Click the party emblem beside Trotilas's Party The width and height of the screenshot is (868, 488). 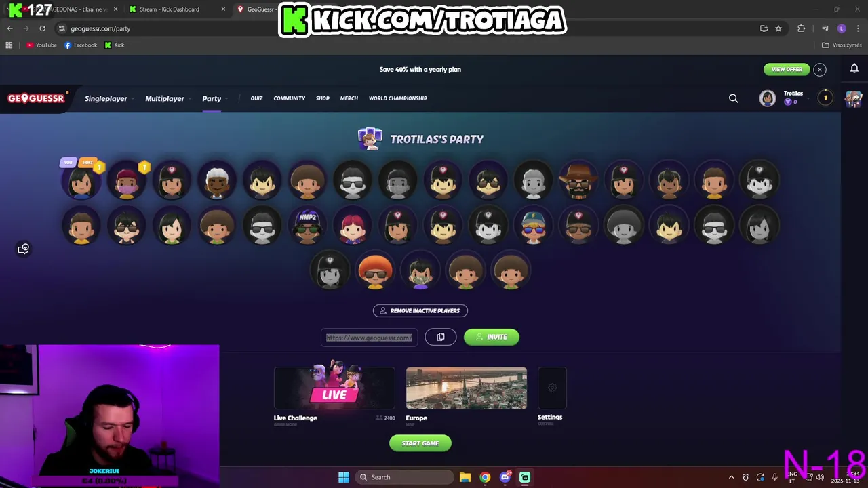[x=370, y=138]
